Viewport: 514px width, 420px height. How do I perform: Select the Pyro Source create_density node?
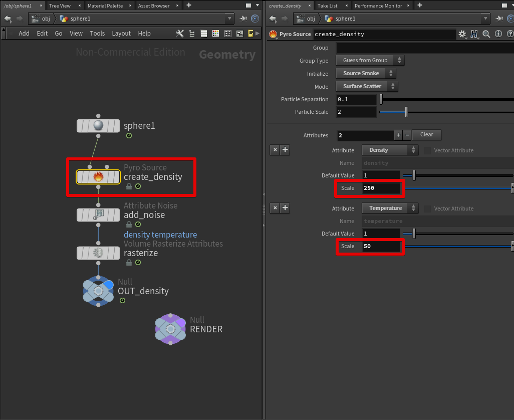point(98,176)
